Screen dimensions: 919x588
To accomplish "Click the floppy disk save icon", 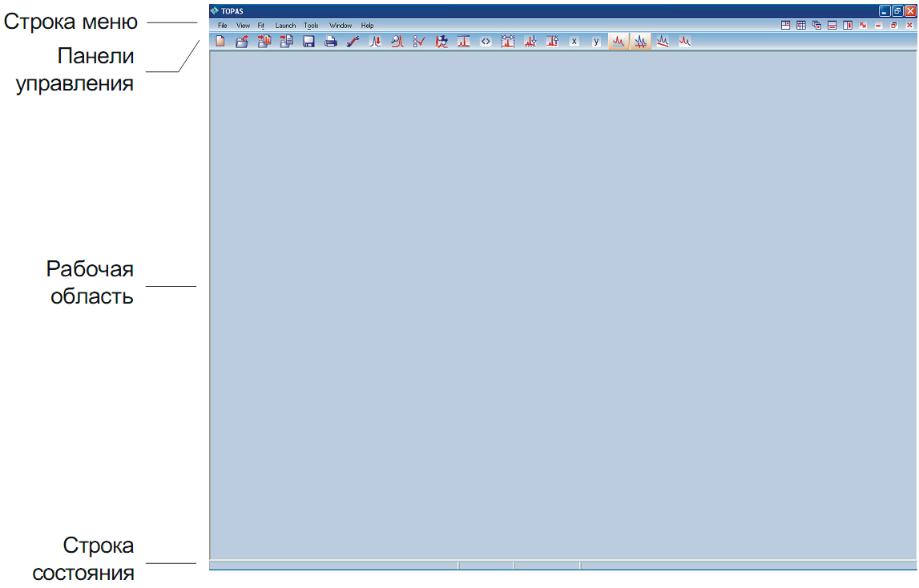I will (x=308, y=41).
